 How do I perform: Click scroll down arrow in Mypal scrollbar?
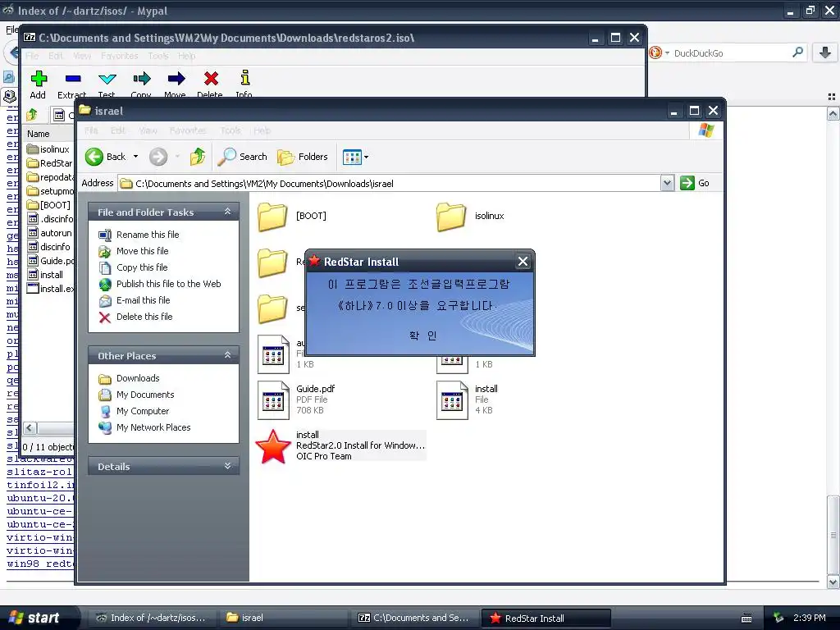click(833, 582)
